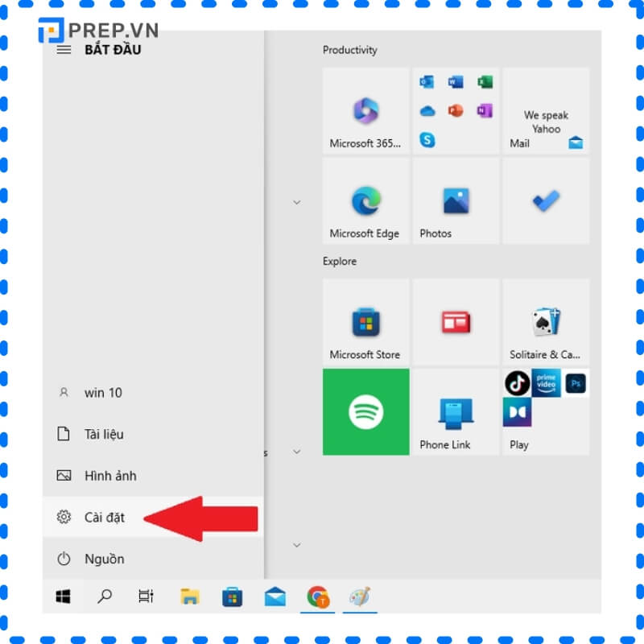The image size is (644, 644).
Task: Open the Solitaire & Casual Games tile
Action: point(546,322)
